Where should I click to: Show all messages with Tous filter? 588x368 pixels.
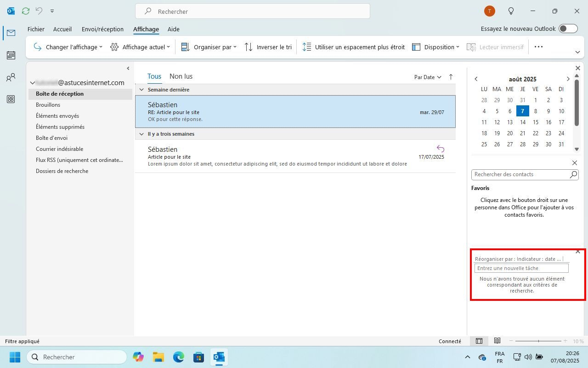154,76
